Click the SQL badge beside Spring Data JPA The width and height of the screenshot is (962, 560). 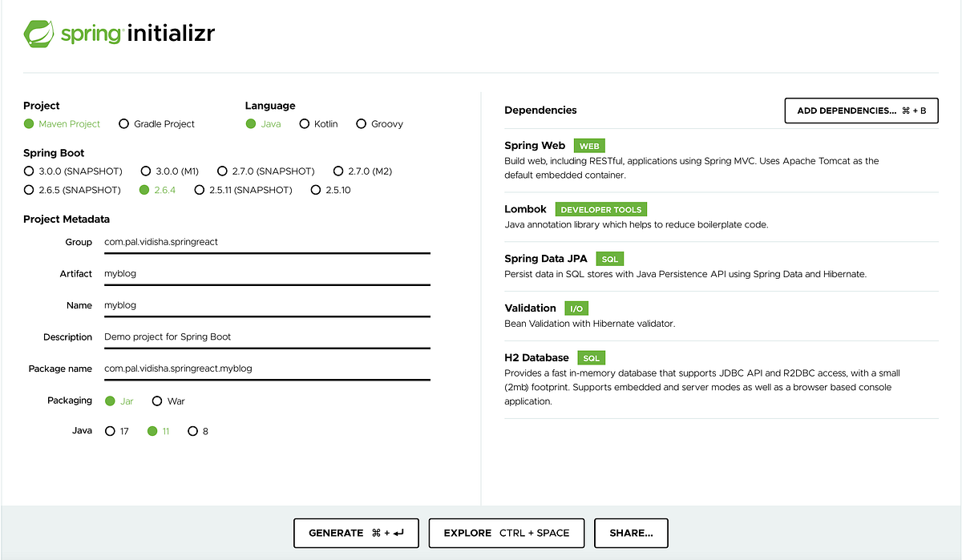coord(609,259)
